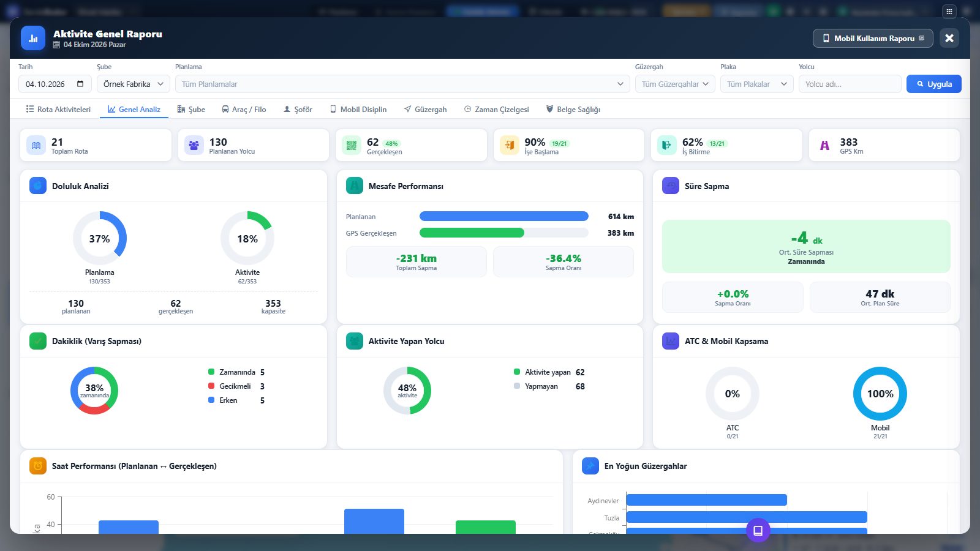
Task: Click the Dakiklik 38% donut chart
Action: (94, 391)
